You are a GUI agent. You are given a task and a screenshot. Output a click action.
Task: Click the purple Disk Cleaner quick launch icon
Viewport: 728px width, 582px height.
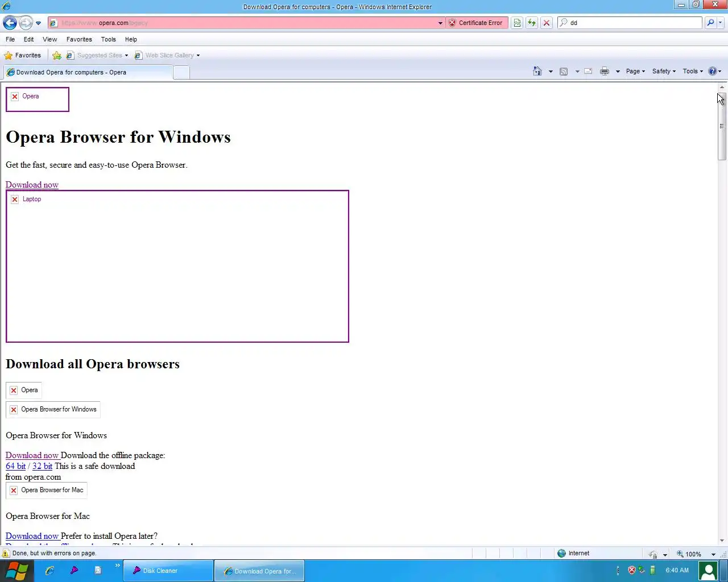click(x=74, y=570)
